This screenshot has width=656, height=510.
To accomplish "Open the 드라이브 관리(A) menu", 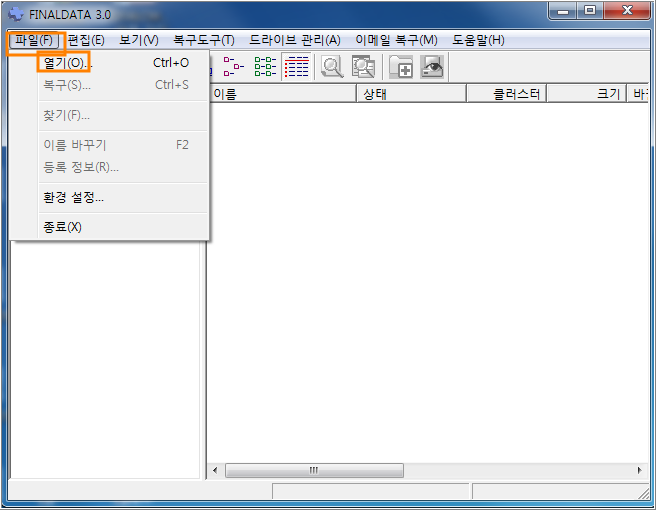I will (295, 41).
